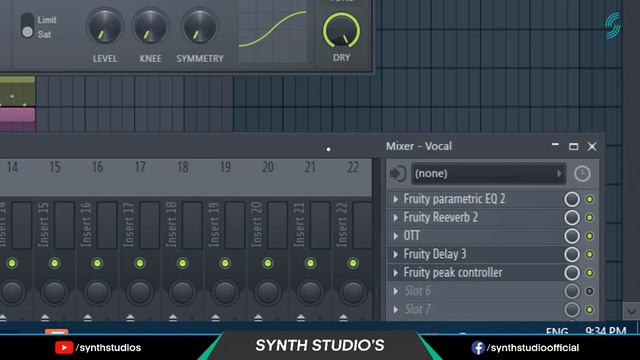Click the ENG language indicator in taskbar

pos(557,331)
